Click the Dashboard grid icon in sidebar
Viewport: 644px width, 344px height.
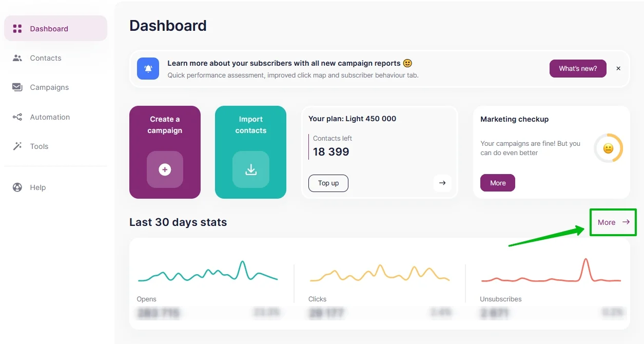pyautogui.click(x=17, y=29)
